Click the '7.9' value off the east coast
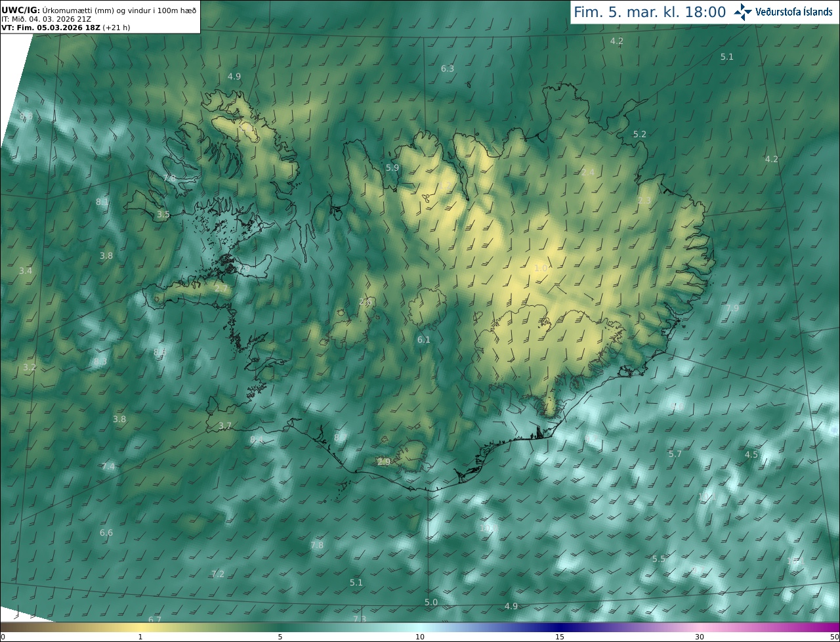 [x=732, y=308]
